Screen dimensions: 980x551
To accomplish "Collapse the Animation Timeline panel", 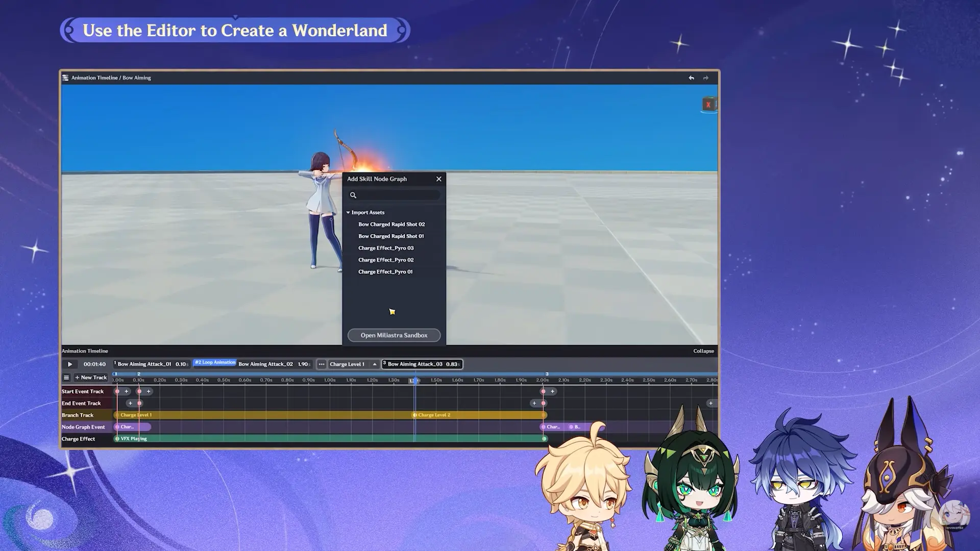I will click(703, 351).
